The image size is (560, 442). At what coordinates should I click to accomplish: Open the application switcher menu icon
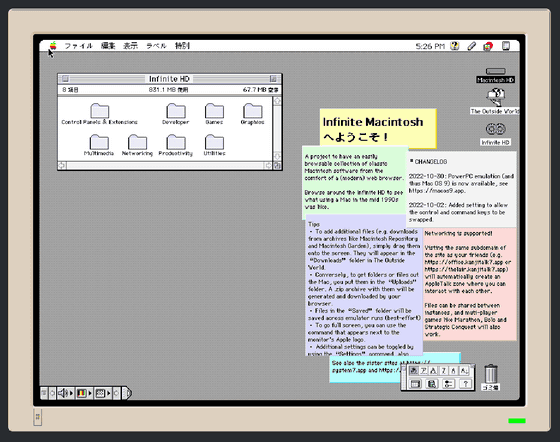tap(488, 46)
